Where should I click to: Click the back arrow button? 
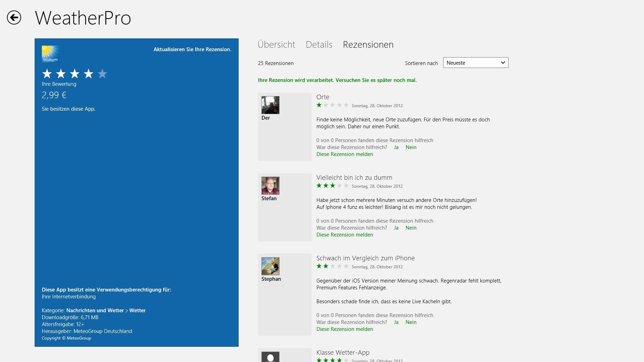pyautogui.click(x=14, y=18)
